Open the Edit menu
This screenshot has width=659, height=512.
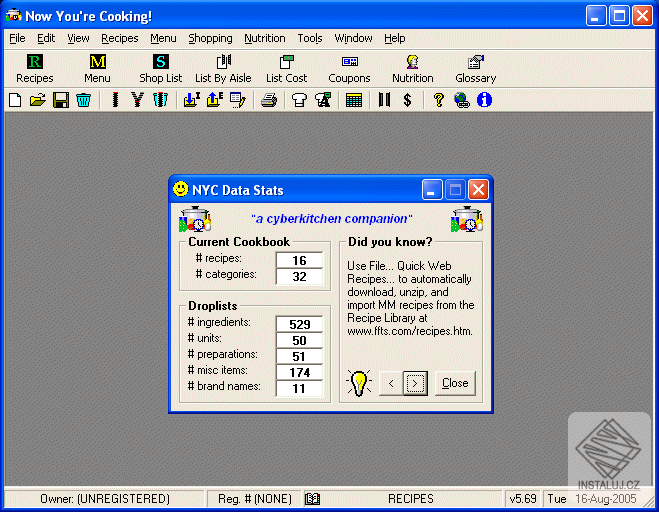[46, 38]
